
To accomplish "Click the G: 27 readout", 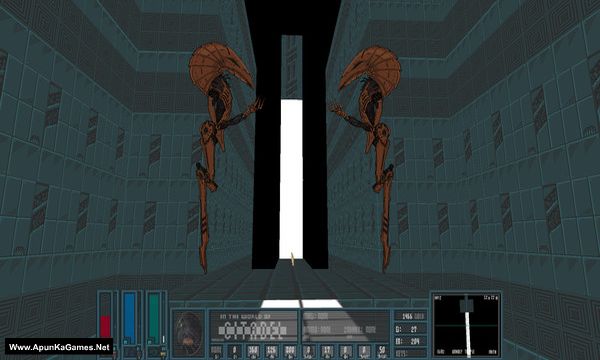I will 410,329.
